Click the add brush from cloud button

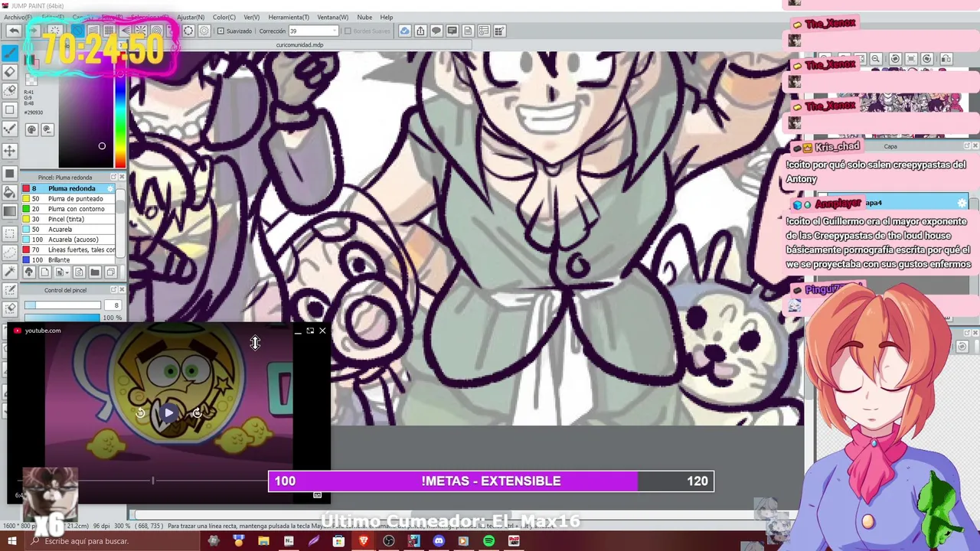point(29,272)
